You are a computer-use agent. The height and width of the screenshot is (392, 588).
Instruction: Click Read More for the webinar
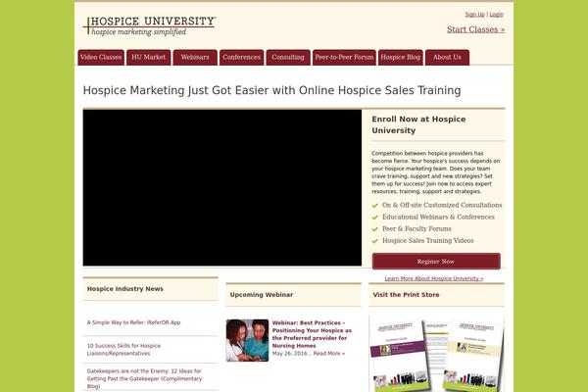click(x=329, y=354)
